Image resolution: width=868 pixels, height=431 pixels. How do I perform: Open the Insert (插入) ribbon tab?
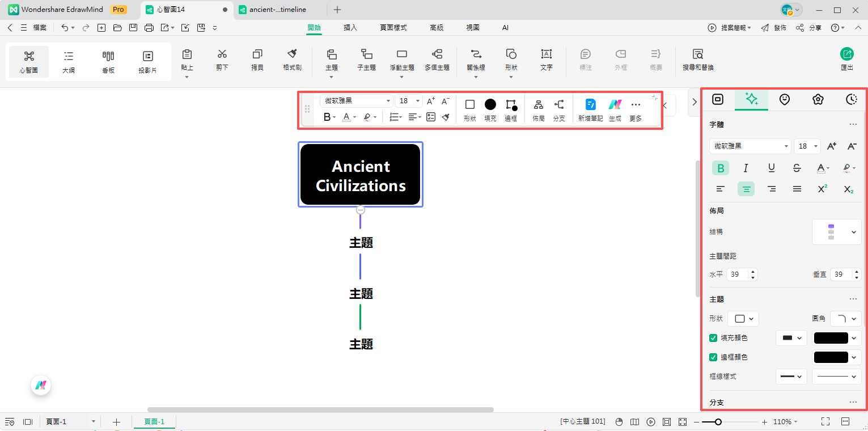coord(350,27)
